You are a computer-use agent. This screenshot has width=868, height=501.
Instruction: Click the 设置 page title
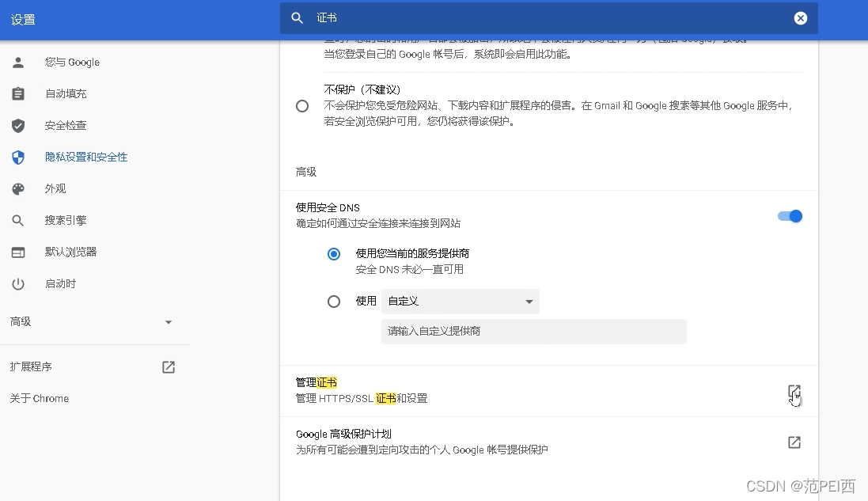tap(23, 20)
